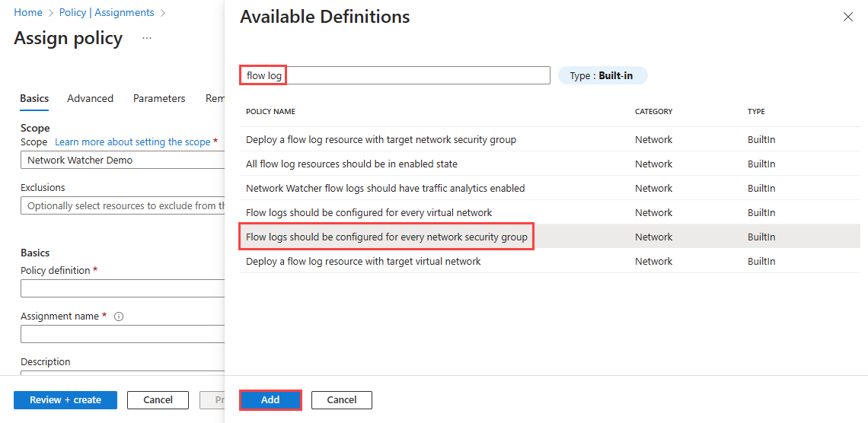Open the Home breadcrumb link
Viewport: 868px width, 423px height.
[28, 13]
